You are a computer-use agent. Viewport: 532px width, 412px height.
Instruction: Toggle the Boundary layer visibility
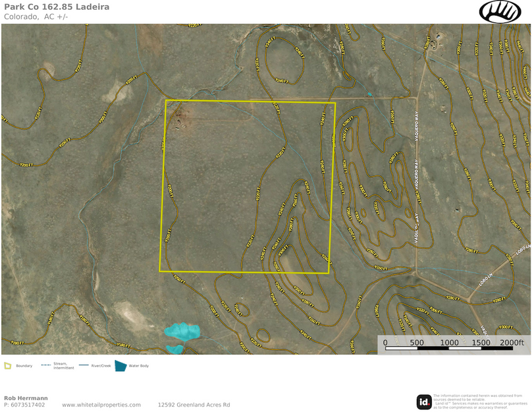(x=9, y=367)
